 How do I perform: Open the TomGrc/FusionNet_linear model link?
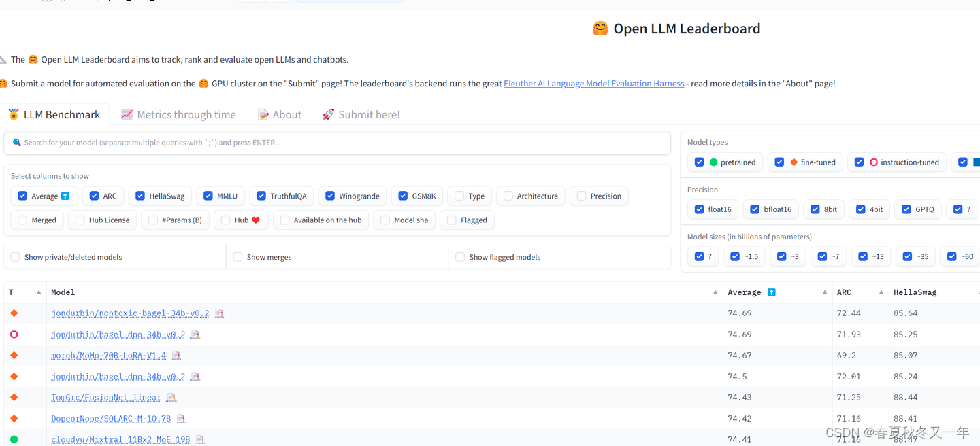[106, 398]
